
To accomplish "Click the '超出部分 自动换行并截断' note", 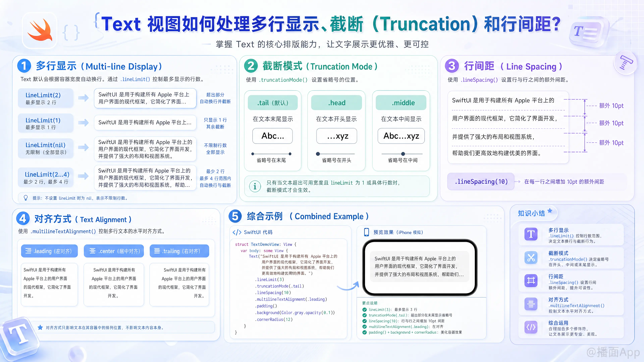I will click(215, 98).
